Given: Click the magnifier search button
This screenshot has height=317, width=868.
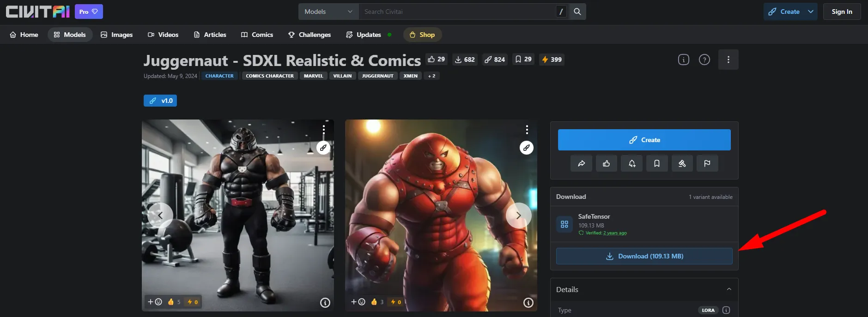Looking at the screenshot, I should 577,12.
